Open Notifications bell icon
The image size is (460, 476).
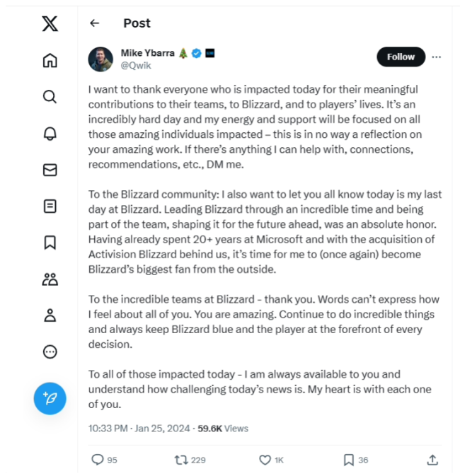click(x=50, y=134)
